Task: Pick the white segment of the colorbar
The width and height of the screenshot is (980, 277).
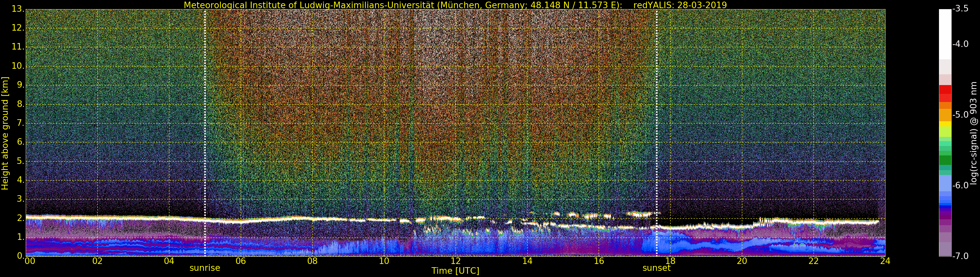Action: (945, 34)
